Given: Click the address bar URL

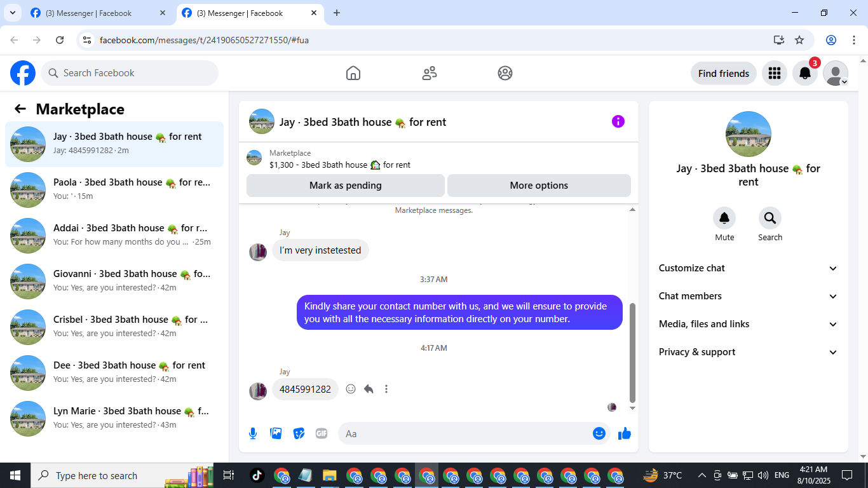Looking at the screenshot, I should point(204,40).
